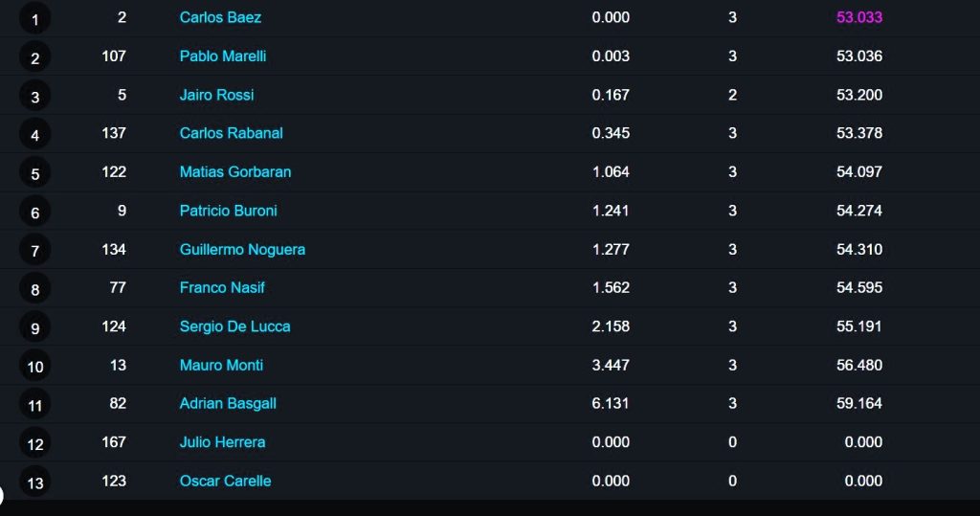Click position 7 circle badge
The image size is (980, 516).
35,251
